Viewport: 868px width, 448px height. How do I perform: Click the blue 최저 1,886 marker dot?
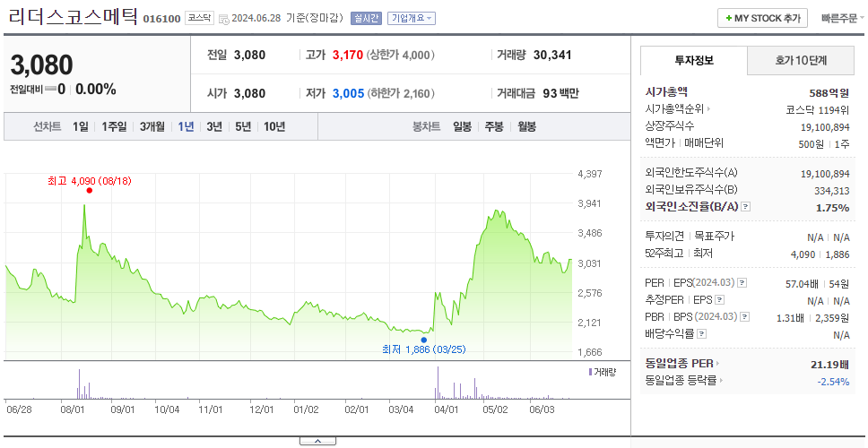(x=424, y=340)
